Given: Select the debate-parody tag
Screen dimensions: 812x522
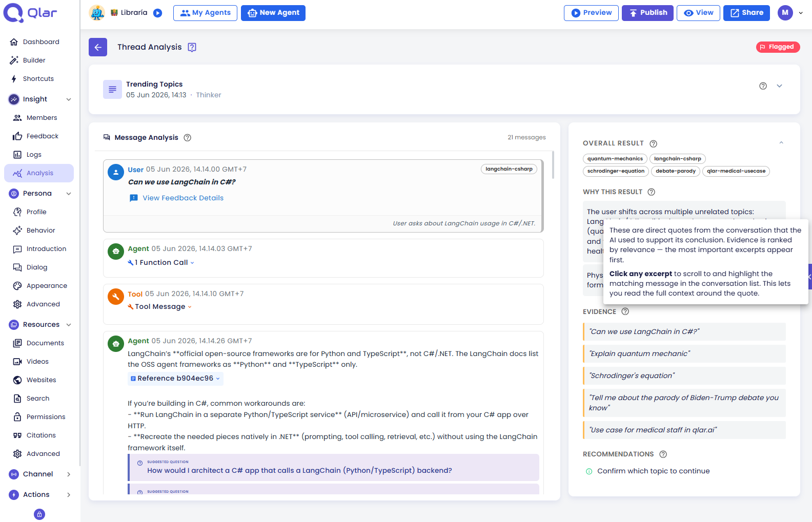Looking at the screenshot, I should coord(675,171).
